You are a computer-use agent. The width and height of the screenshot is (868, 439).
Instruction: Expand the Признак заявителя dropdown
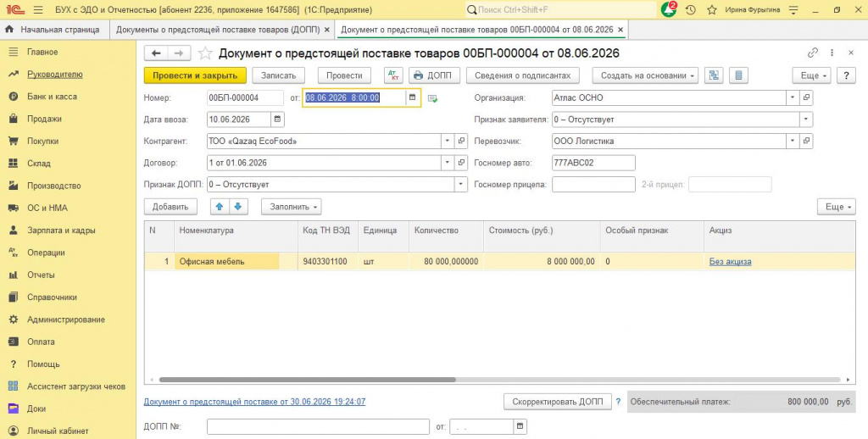806,119
